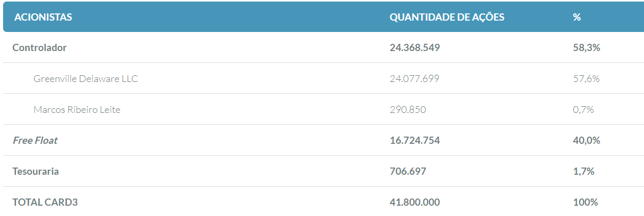Click the share count 24.368.549

(415, 47)
